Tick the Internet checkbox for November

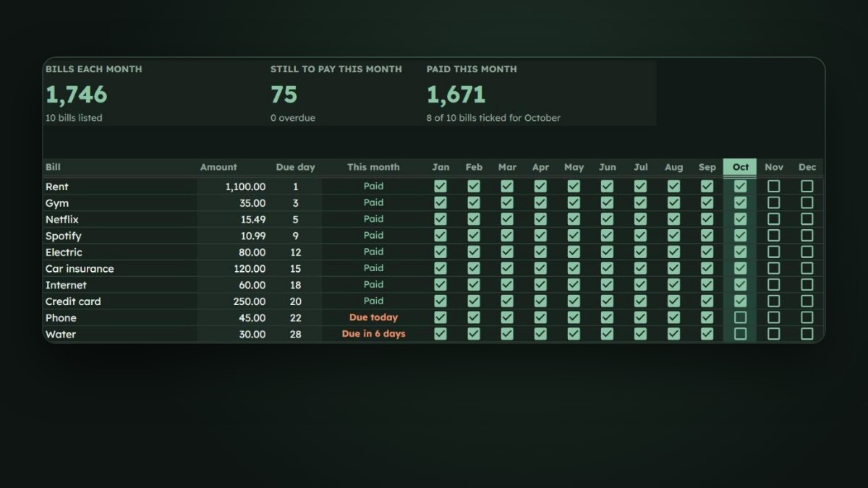pos(773,285)
